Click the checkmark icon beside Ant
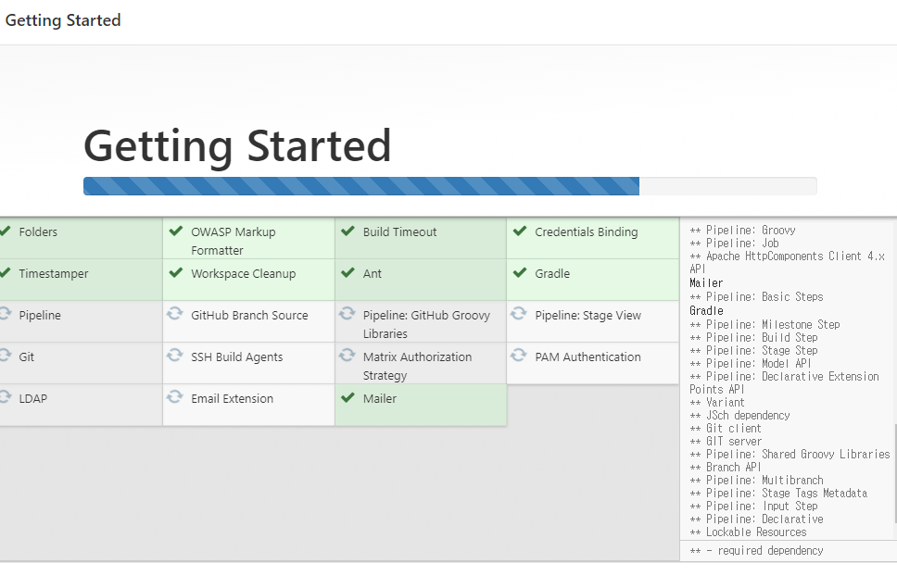Screen dimensions: 897x588 coord(347,272)
